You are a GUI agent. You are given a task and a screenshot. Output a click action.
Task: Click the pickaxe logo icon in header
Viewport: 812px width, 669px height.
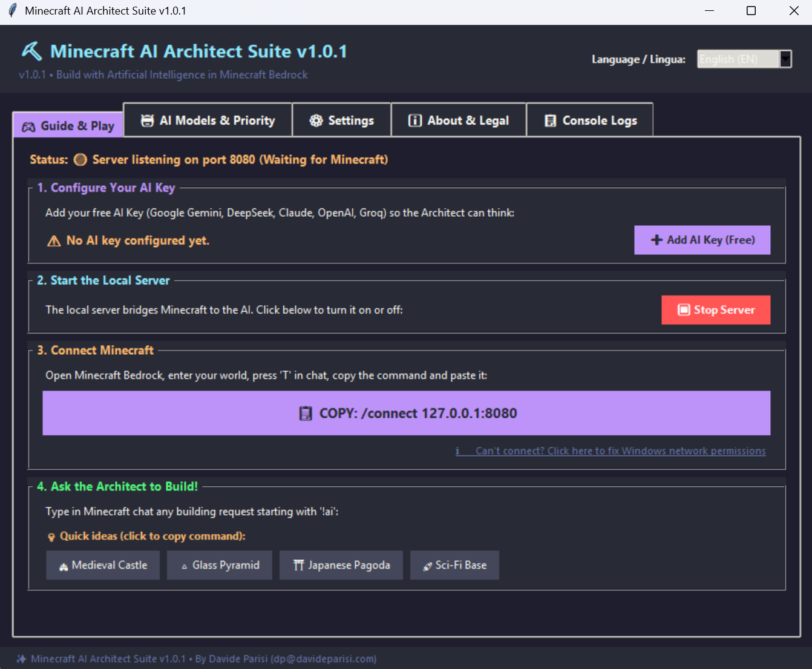(x=31, y=51)
